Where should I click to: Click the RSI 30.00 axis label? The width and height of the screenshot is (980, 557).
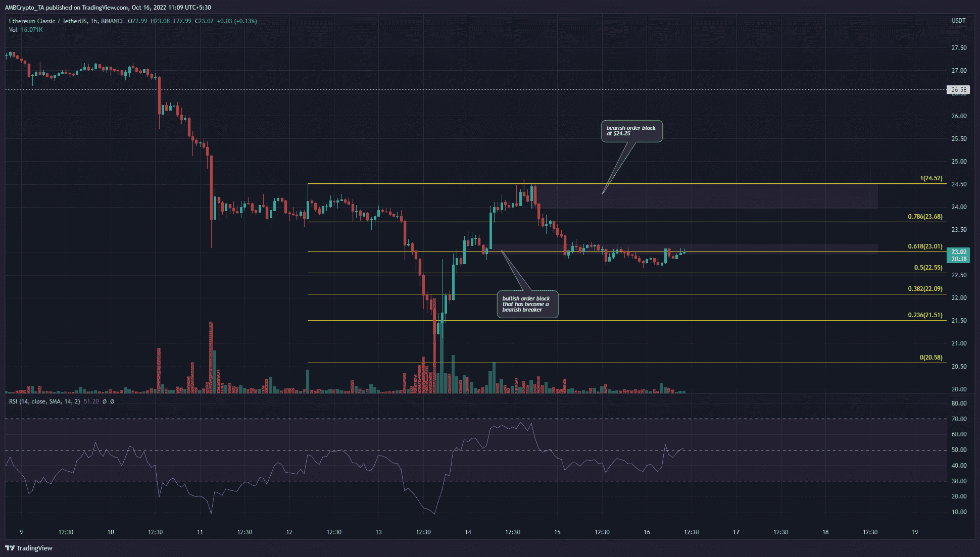pos(958,481)
